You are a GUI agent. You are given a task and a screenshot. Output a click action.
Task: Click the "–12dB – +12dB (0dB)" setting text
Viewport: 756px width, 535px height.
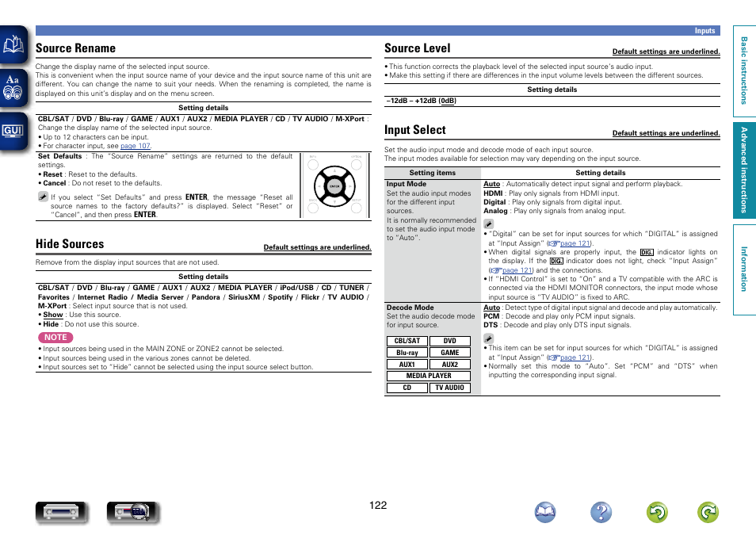(421, 101)
